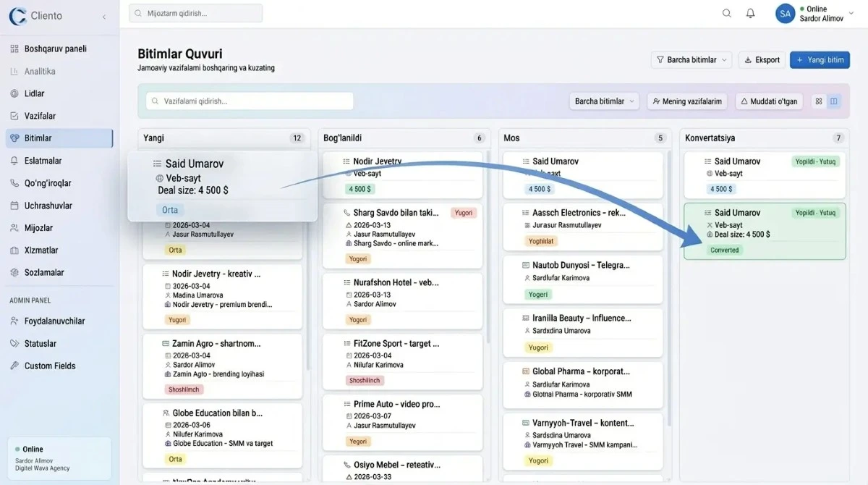Click the Yangi bitim button

(820, 60)
